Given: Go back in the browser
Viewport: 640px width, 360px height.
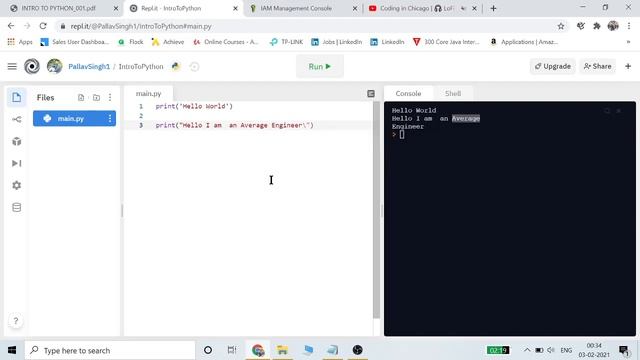Looking at the screenshot, I should coord(11,26).
